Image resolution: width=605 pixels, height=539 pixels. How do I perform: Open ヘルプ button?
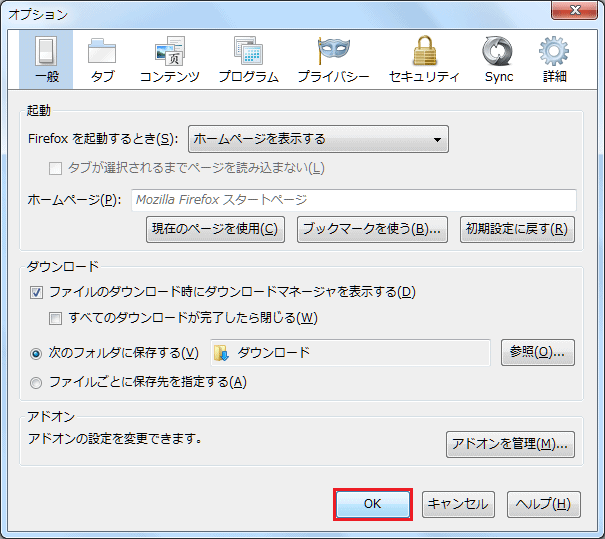[x=544, y=504]
